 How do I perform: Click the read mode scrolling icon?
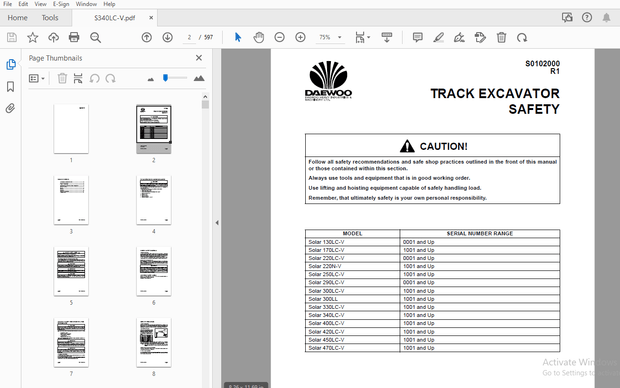coord(387,38)
